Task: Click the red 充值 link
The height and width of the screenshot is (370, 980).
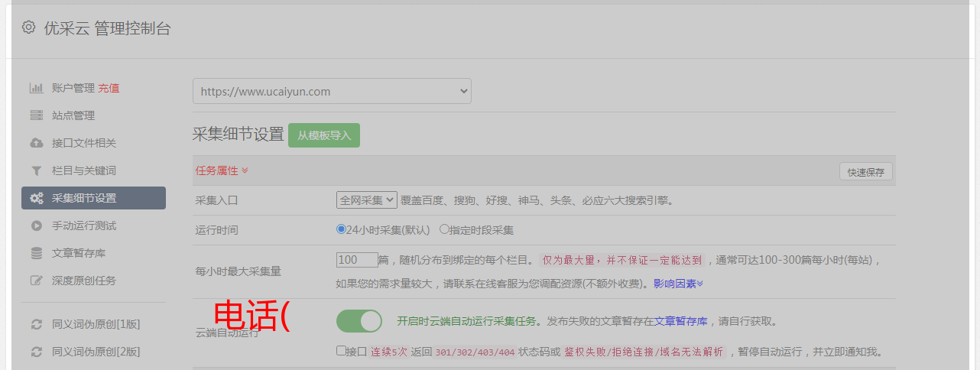Action: click(x=109, y=88)
